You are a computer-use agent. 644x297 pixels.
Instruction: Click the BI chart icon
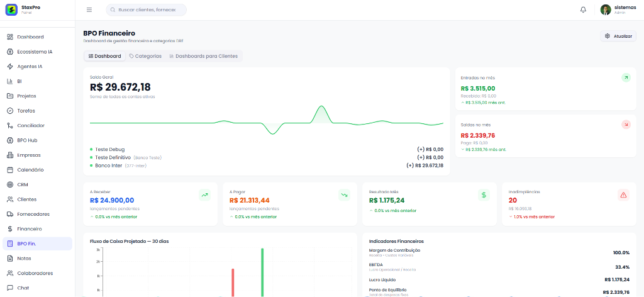(10, 81)
